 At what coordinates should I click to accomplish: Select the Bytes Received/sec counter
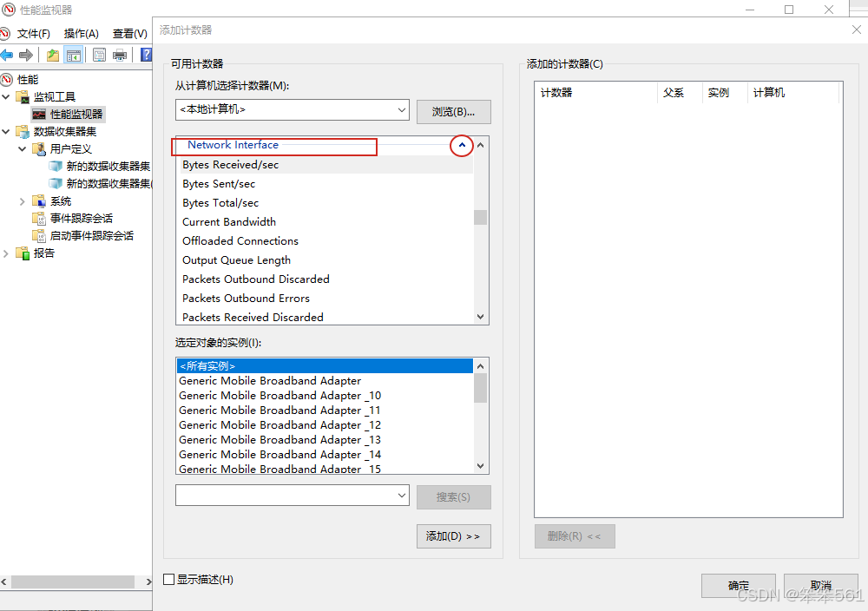(x=325, y=165)
